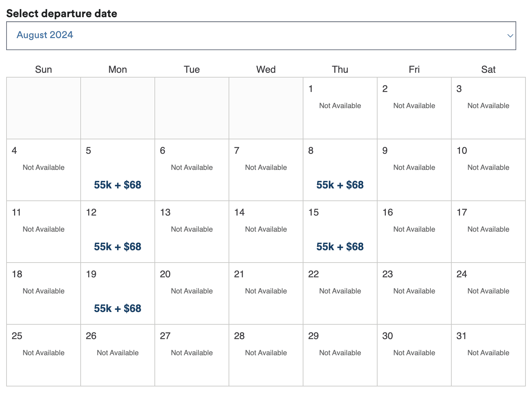Select the August 26 date cell
The height and width of the screenshot is (394, 532).
(117, 355)
